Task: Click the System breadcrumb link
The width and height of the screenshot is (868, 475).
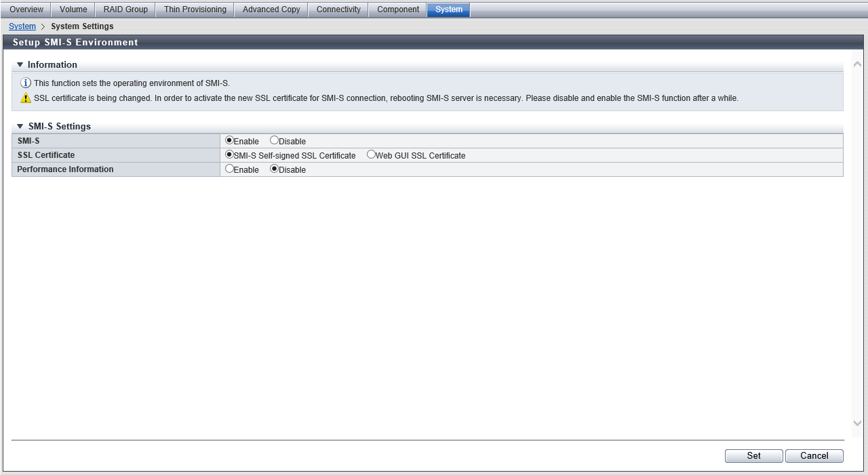Action: click(x=22, y=26)
